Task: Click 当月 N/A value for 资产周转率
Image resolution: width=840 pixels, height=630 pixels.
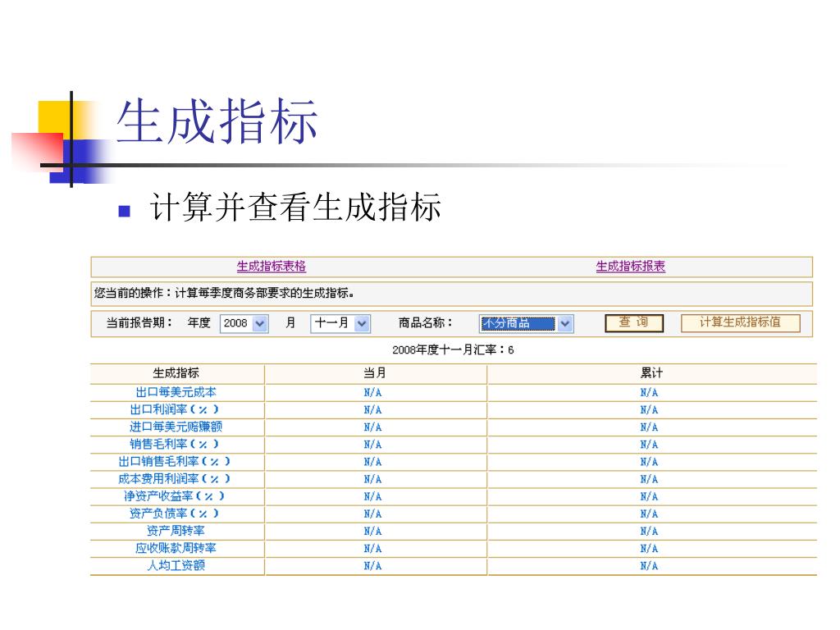Action: coord(373,532)
